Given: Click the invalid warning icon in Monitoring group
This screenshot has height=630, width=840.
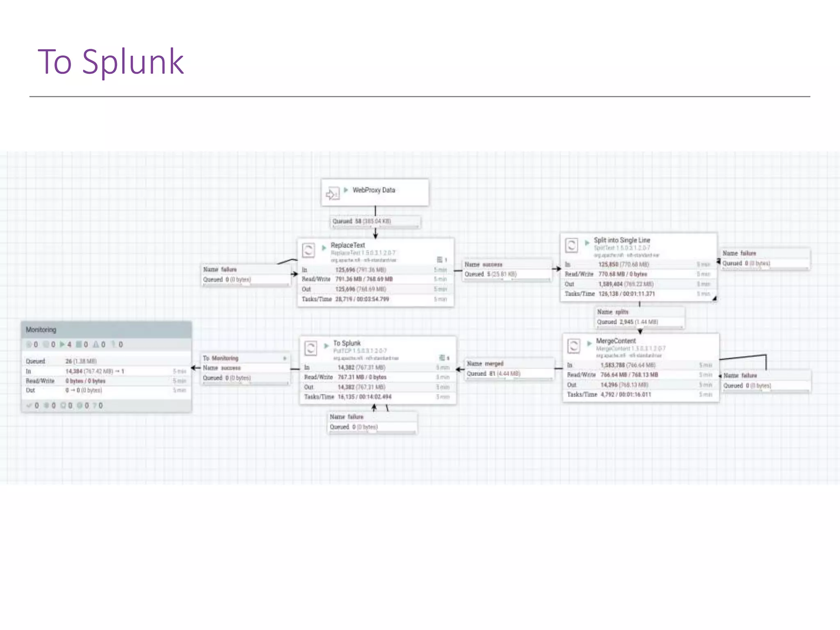Looking at the screenshot, I should [96, 345].
